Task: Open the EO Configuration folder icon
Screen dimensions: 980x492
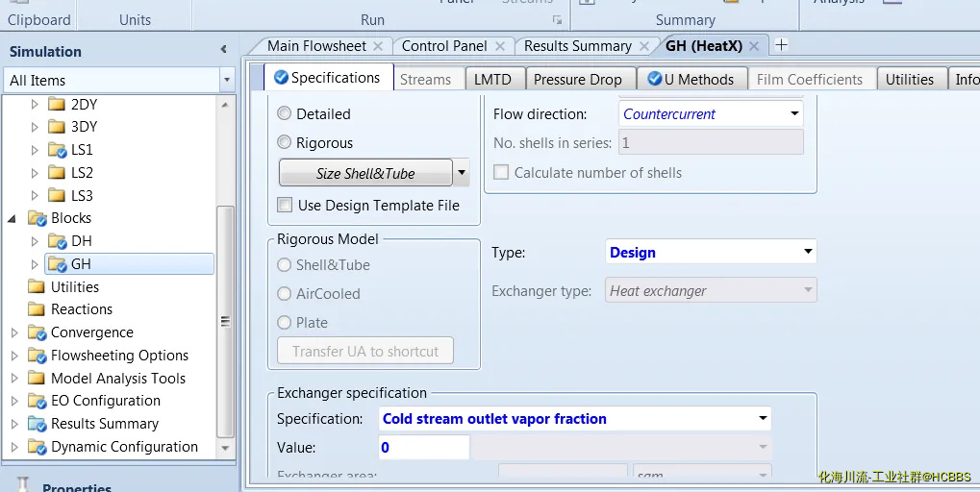Action: (38, 401)
